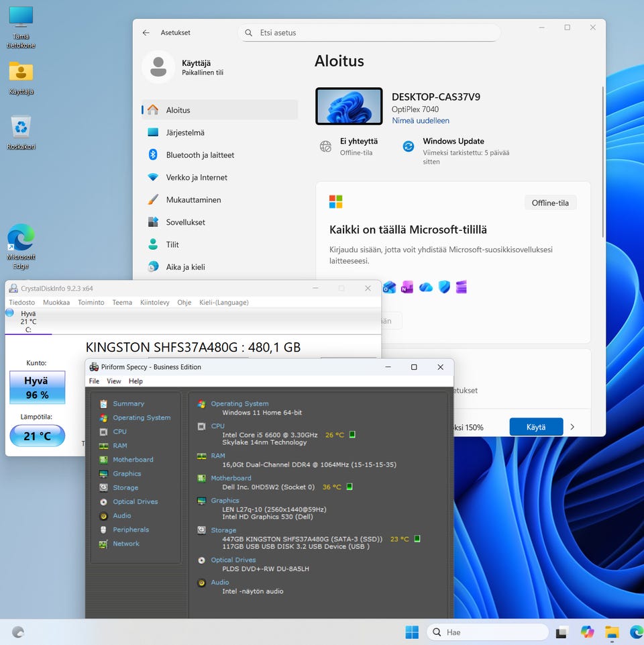Open the Teema menu in CrystalDiskInfo
Viewport: 644px width, 645px height.
[x=122, y=303]
